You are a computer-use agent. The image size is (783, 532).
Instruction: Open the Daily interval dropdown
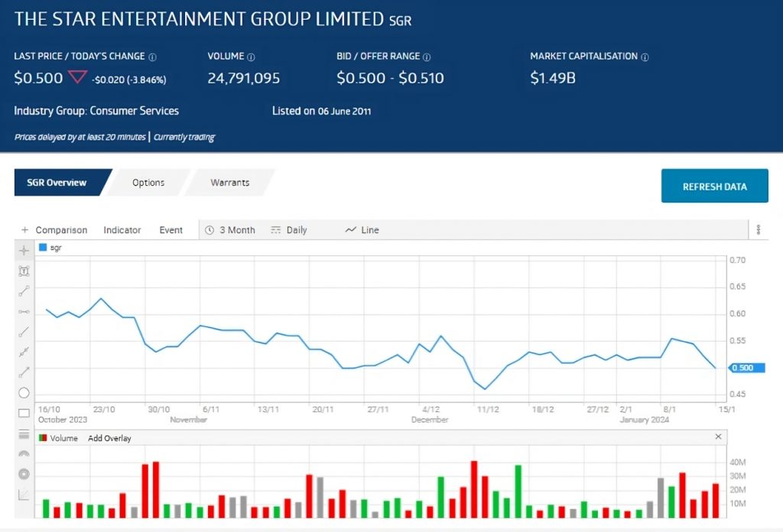288,230
